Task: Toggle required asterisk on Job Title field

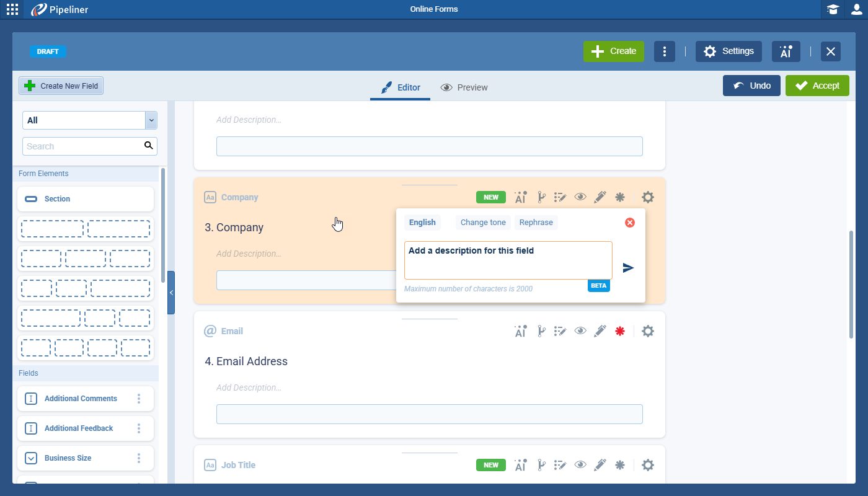Action: [x=619, y=465]
